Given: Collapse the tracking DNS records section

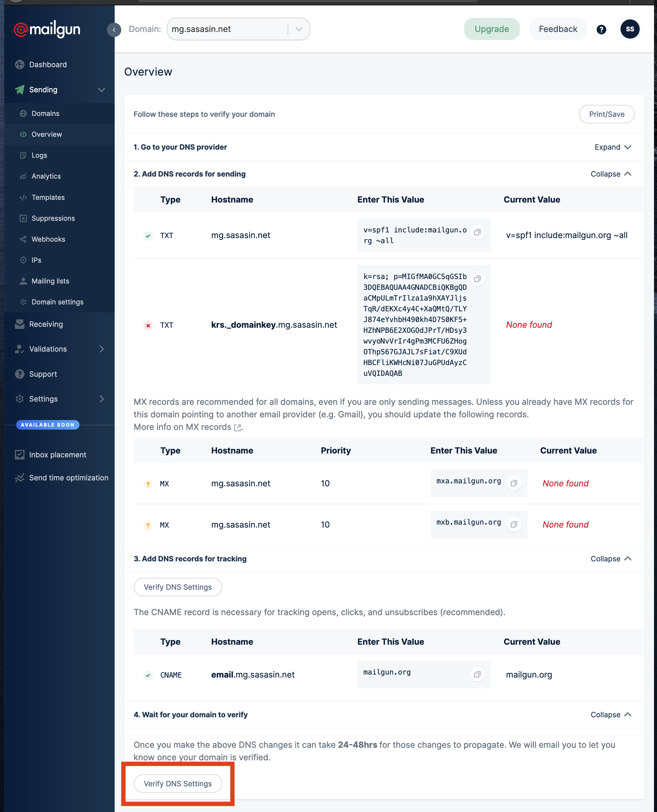Looking at the screenshot, I should pyautogui.click(x=611, y=559).
